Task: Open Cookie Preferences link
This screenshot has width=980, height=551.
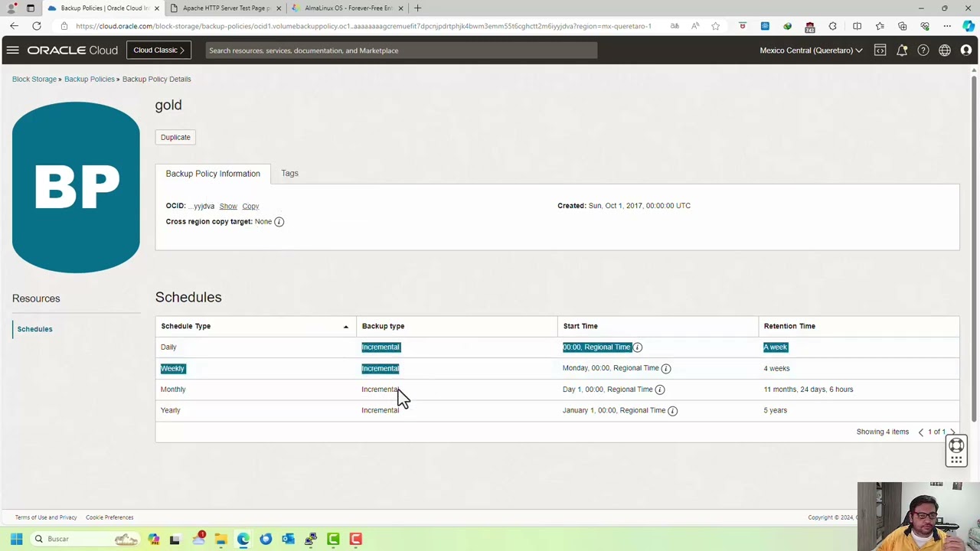Action: tap(109, 518)
